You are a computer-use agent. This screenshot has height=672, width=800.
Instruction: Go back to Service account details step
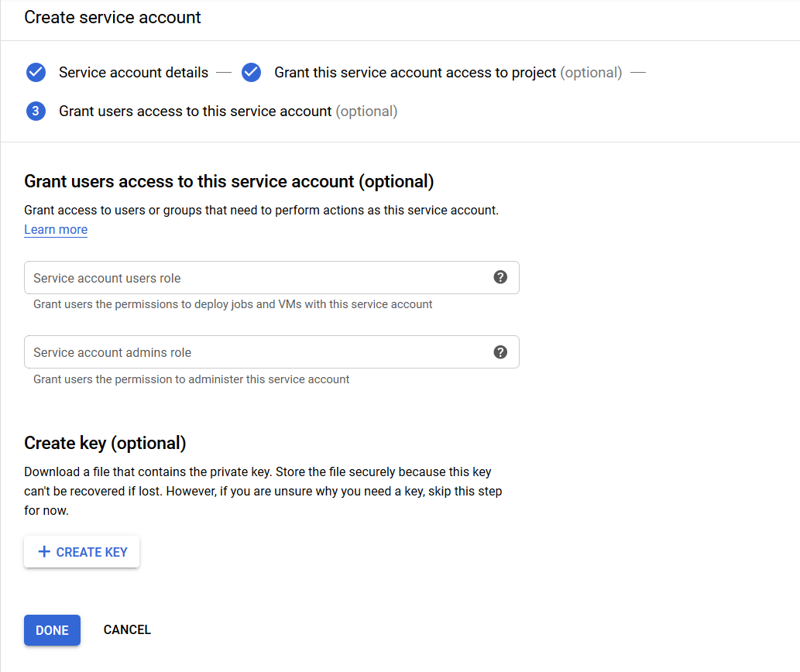pos(133,73)
